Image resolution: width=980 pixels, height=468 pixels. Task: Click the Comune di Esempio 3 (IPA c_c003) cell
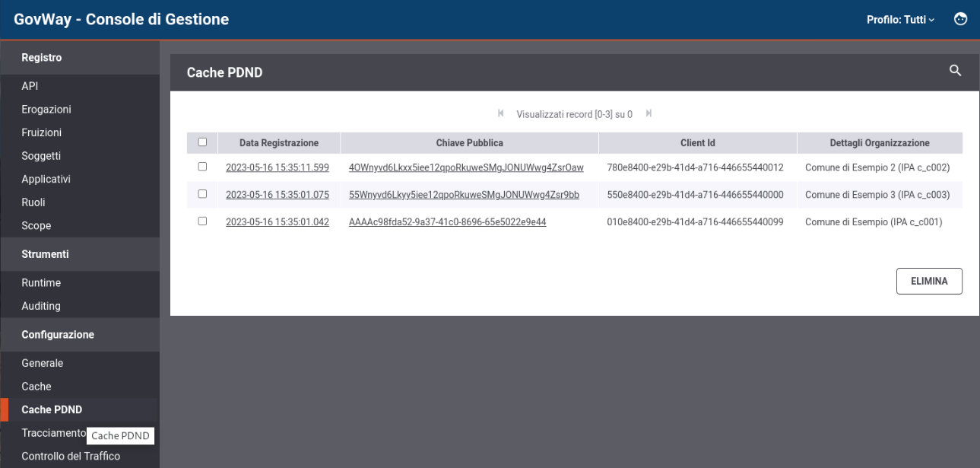877,195
